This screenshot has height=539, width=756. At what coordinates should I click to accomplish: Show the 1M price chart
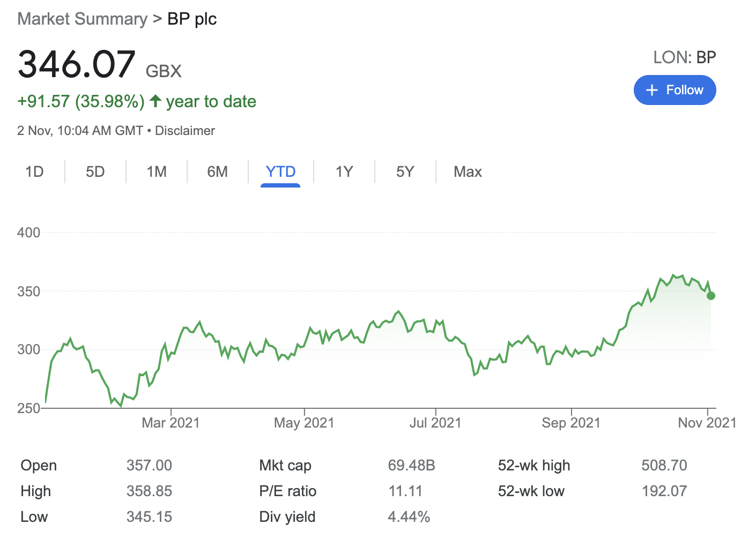click(x=157, y=172)
